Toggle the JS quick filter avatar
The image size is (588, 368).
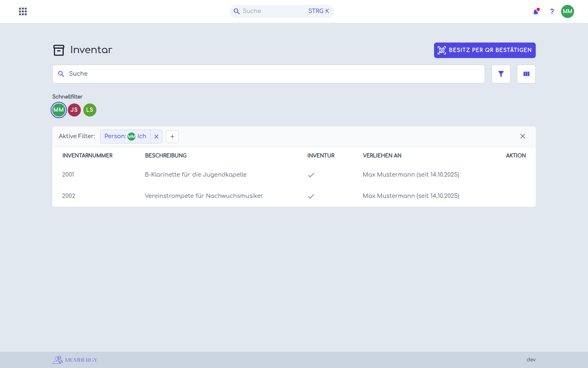click(x=74, y=110)
